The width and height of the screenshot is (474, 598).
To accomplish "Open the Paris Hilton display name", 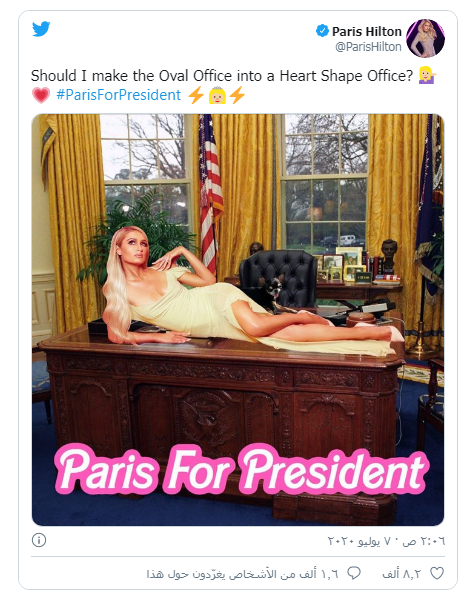I will 366,31.
